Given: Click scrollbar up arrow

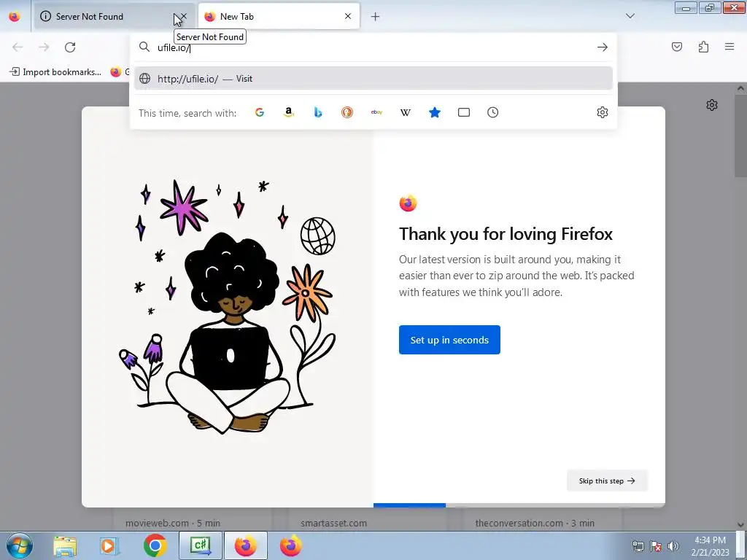Looking at the screenshot, I should click(740, 88).
